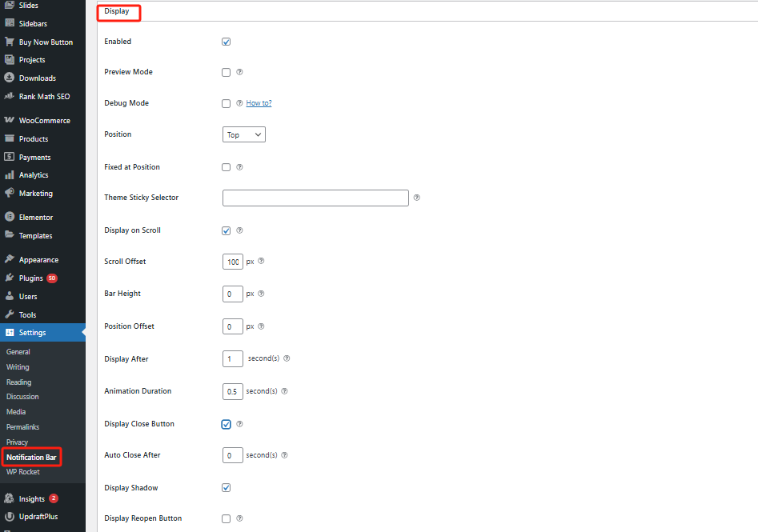Click the Plugins plug icon
Viewport: 758px width, 532px height.
(9, 278)
